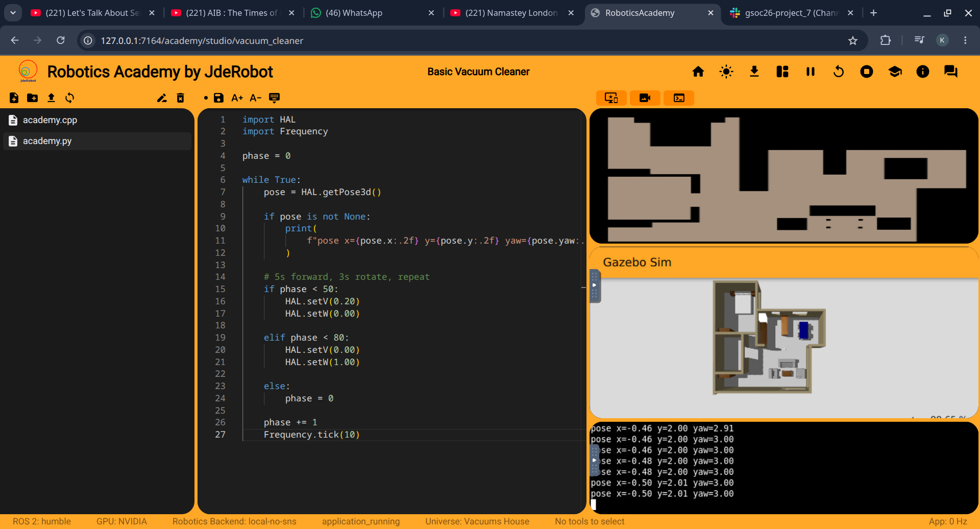Switch to the WhatsApp browser tab
Image resolution: width=980 pixels, height=529 pixels.
pyautogui.click(x=373, y=13)
